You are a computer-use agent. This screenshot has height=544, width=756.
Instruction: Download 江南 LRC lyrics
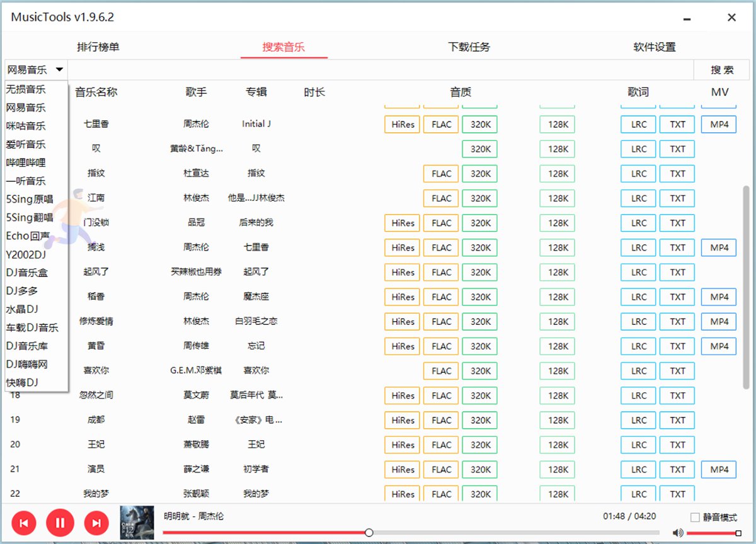pyautogui.click(x=638, y=198)
